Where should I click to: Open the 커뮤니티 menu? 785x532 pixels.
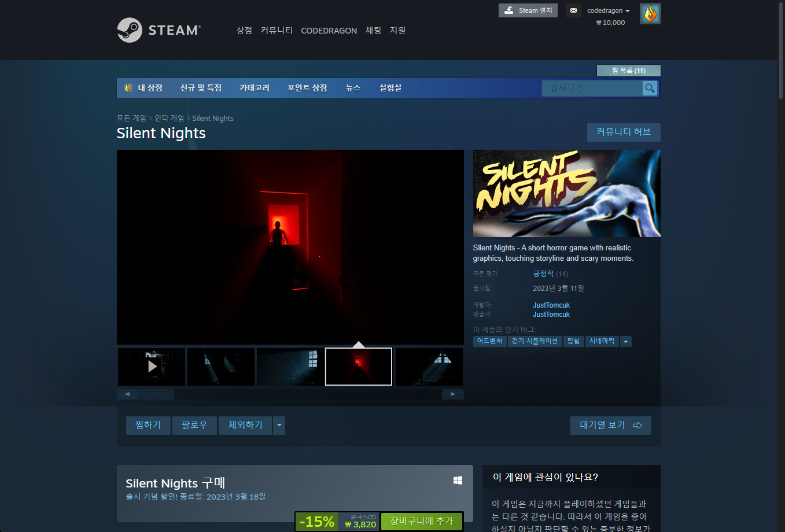(277, 30)
